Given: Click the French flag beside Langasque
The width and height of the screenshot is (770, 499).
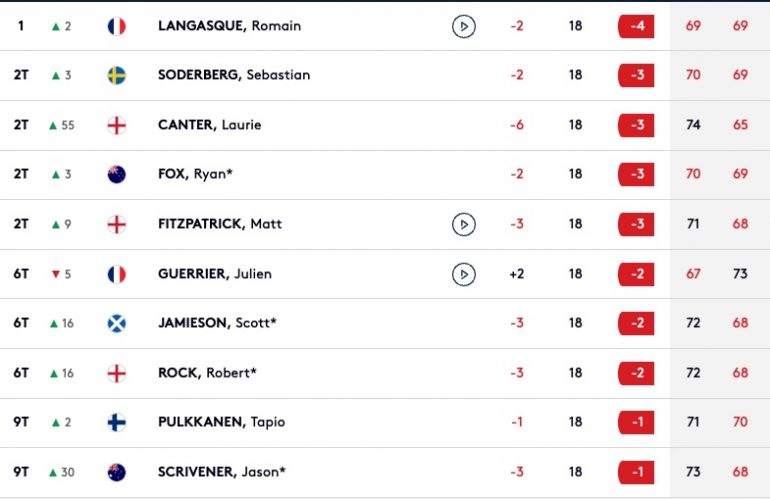Looking at the screenshot, I should pyautogui.click(x=116, y=26).
